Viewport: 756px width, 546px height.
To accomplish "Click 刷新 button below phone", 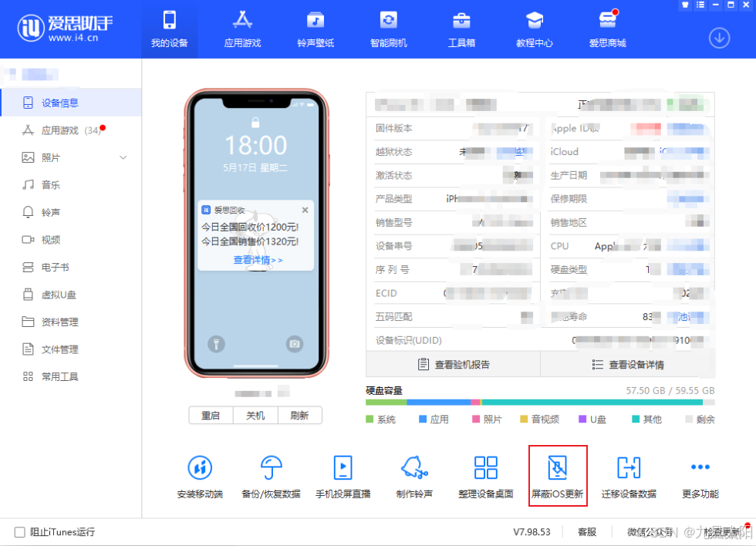I will (300, 416).
